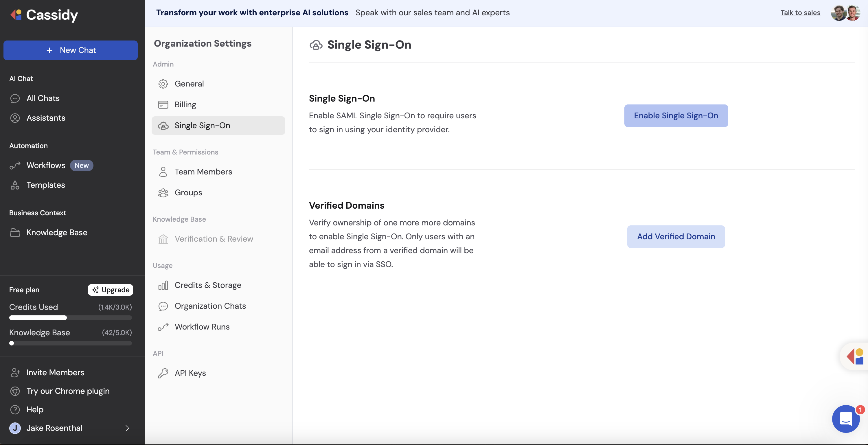Click the Team Members person icon
This screenshot has width=868, height=445.
(164, 172)
